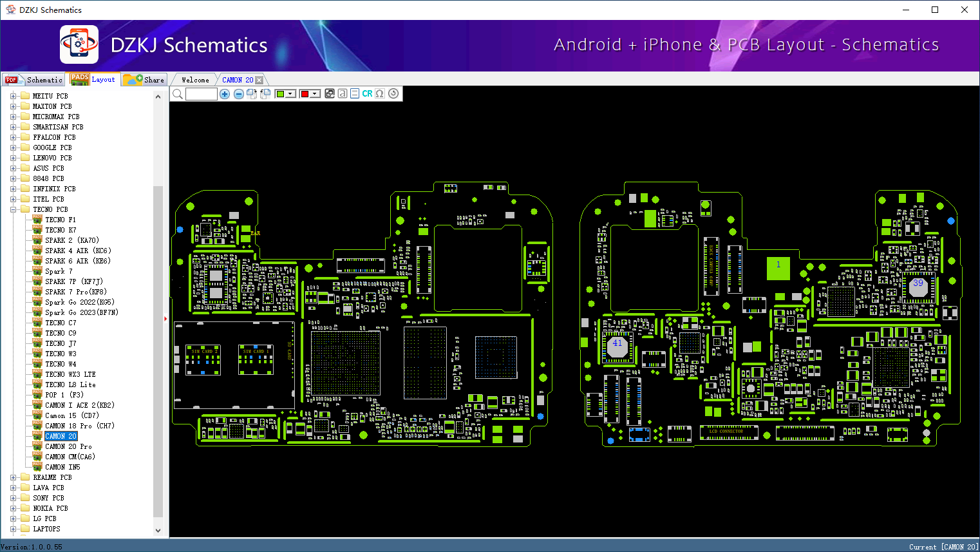Expand the NOKIA PCB folder
The image size is (980, 552).
(x=13, y=508)
